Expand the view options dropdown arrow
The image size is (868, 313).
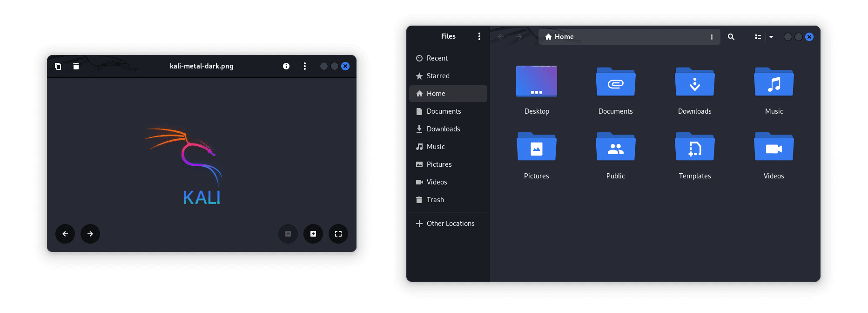[x=771, y=37]
